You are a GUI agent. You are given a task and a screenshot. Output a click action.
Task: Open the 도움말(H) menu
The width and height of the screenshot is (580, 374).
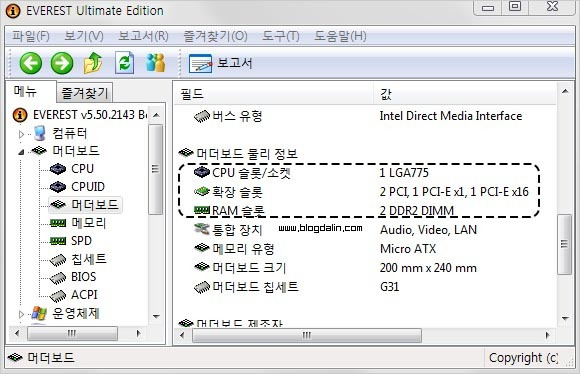point(340,36)
